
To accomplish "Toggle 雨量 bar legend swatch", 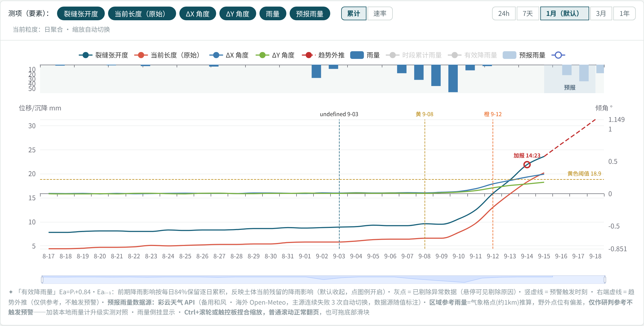I will click(357, 55).
